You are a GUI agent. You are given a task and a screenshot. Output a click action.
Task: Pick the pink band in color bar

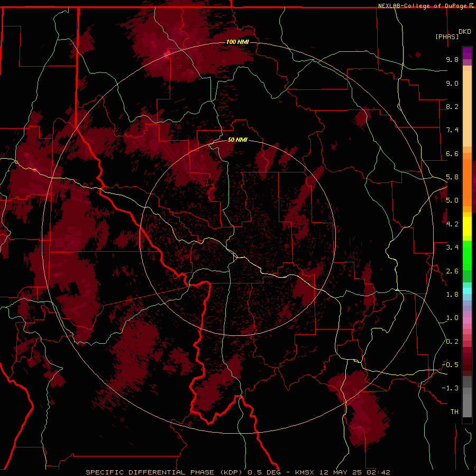click(x=467, y=321)
